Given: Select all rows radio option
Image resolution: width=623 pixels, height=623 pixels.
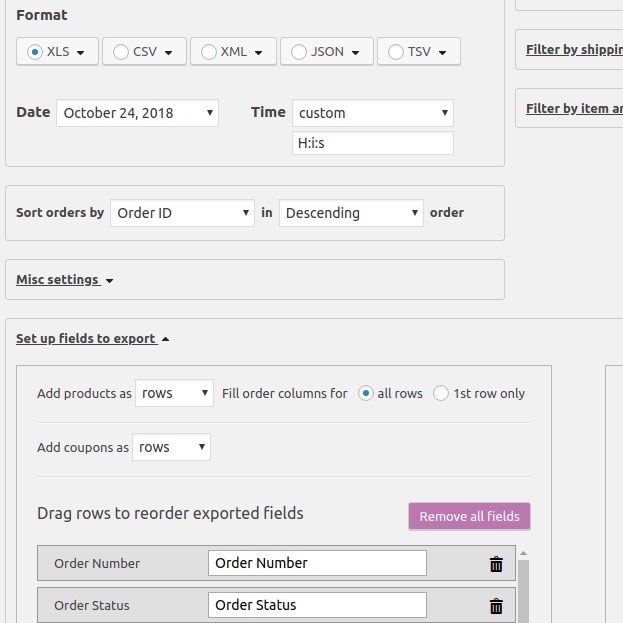Looking at the screenshot, I should point(366,393).
